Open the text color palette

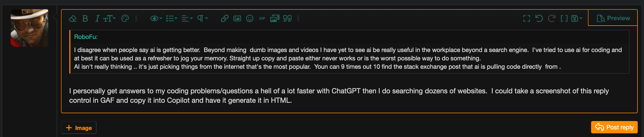[125, 19]
